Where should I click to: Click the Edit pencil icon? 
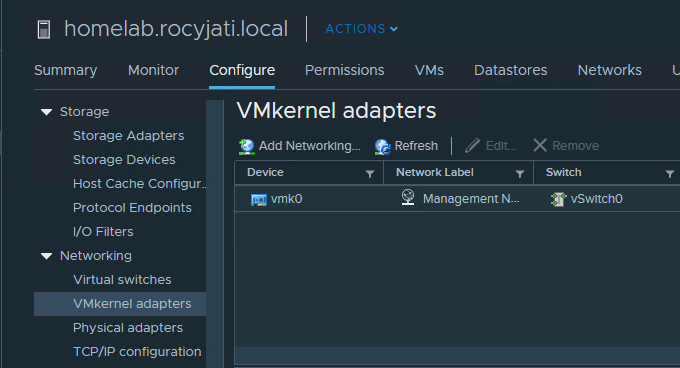pos(472,146)
